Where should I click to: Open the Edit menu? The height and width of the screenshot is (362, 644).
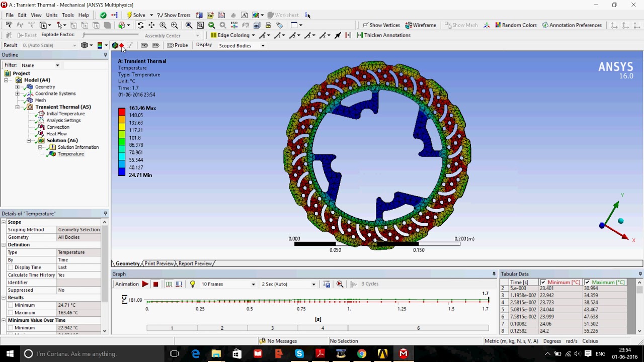point(22,15)
